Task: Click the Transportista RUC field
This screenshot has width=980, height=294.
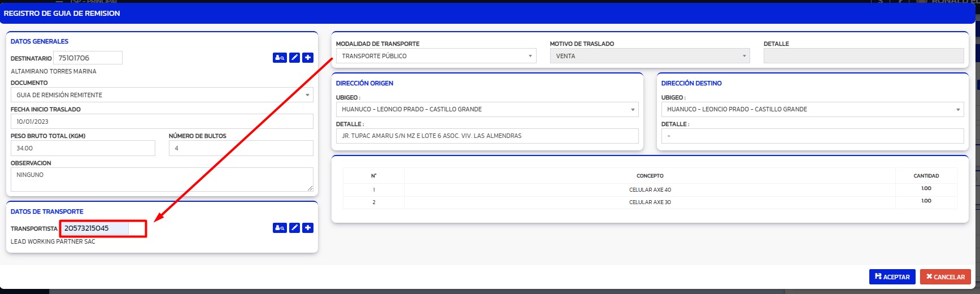Action: click(94, 228)
